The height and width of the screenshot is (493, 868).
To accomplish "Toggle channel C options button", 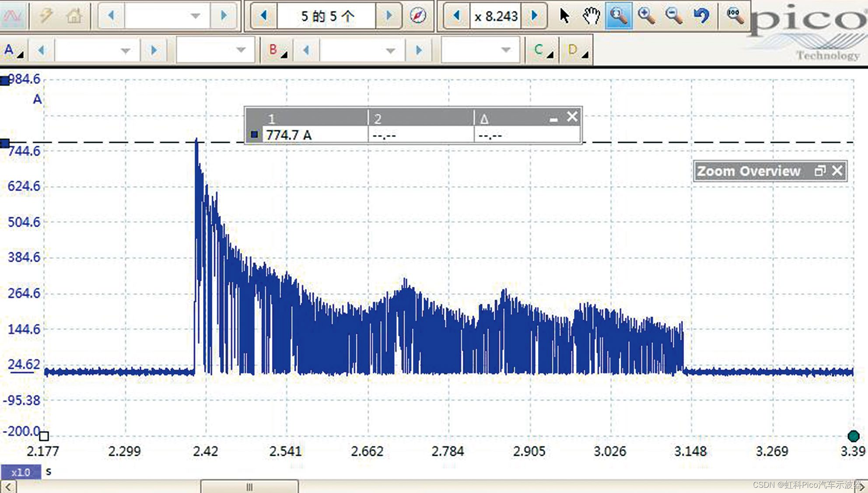I will pyautogui.click(x=543, y=50).
